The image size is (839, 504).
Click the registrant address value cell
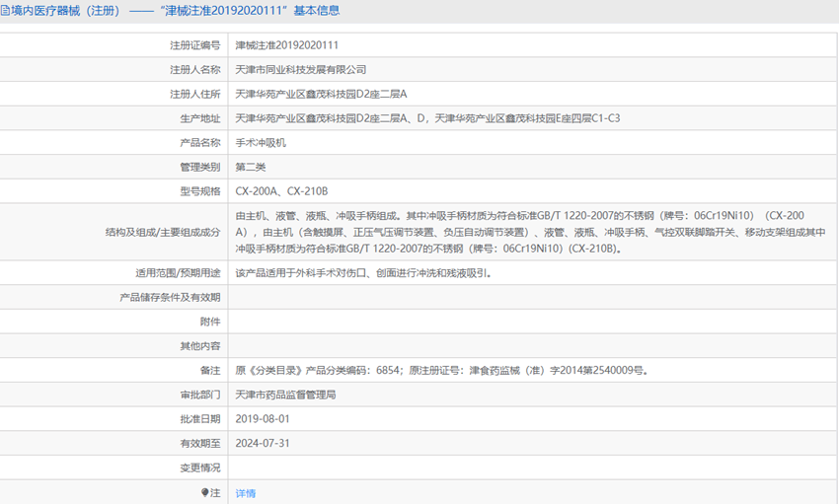(x=321, y=94)
